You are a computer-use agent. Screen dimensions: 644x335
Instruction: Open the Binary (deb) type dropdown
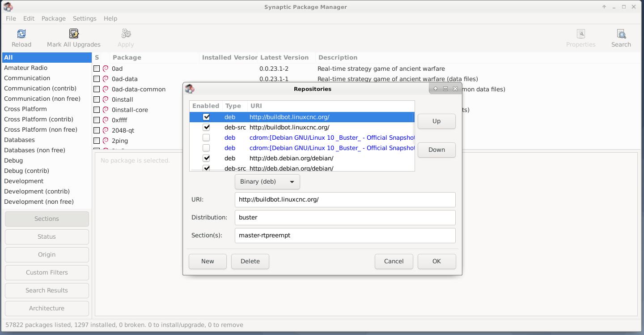(267, 181)
